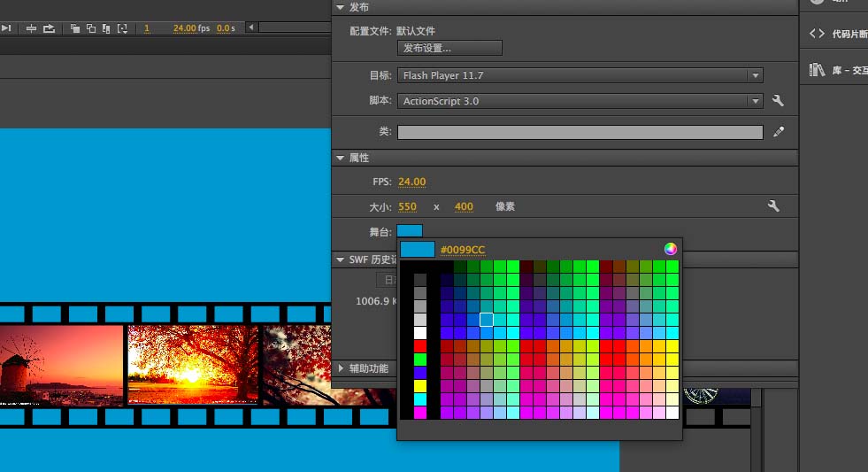Click the FPS 24.00 value
This screenshot has width=868, height=472.
(x=411, y=182)
